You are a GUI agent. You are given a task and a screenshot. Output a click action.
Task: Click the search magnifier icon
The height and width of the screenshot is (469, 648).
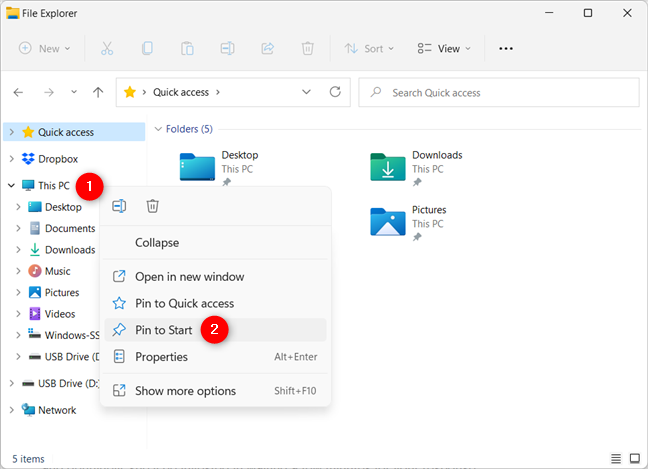point(376,92)
